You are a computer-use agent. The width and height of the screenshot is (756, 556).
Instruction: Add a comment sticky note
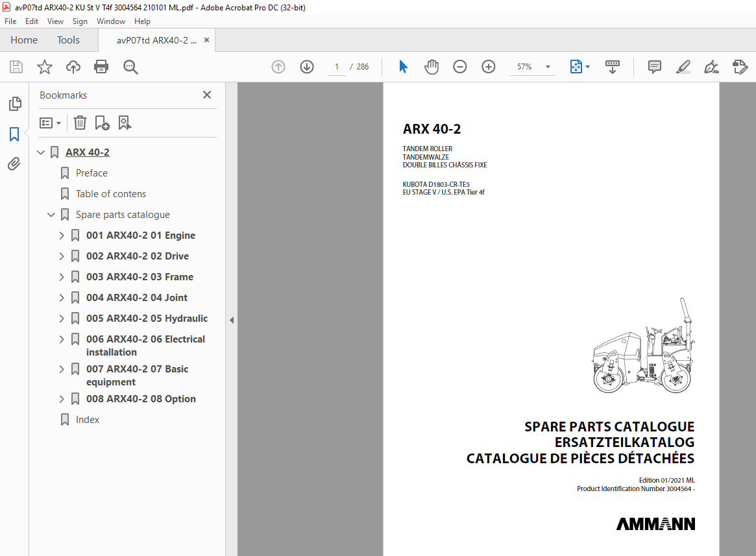(x=654, y=67)
